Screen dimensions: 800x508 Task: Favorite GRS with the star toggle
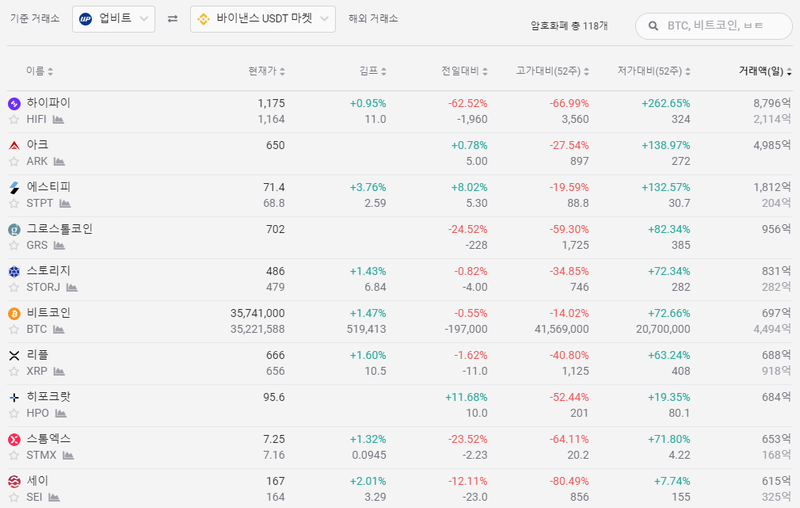tap(14, 246)
